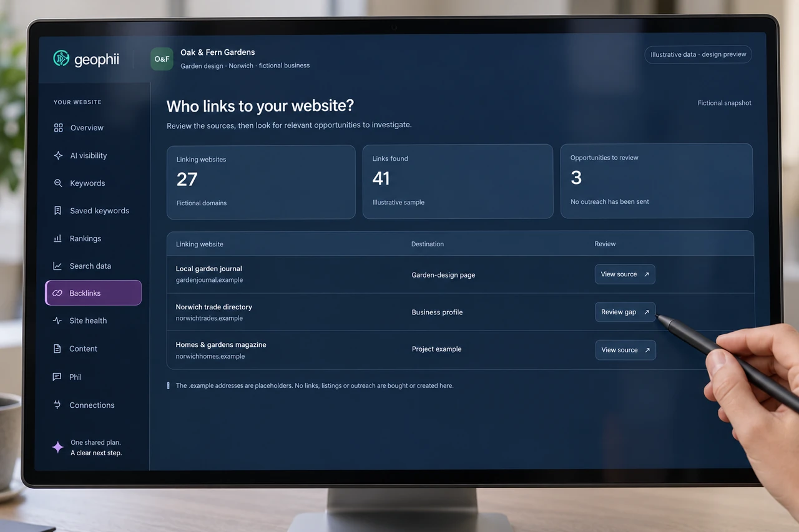
Task: Click the purple sparkle shared plan icon
Action: click(x=57, y=447)
